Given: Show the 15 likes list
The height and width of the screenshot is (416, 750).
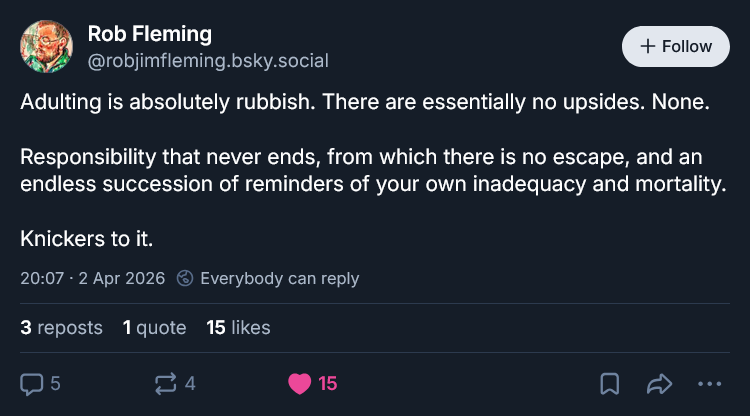Looking at the screenshot, I should [x=238, y=327].
